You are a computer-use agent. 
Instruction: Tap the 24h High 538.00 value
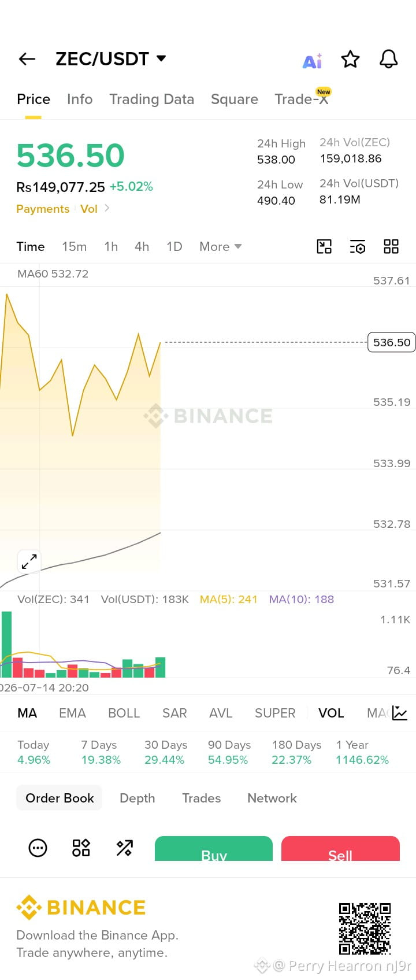276,160
